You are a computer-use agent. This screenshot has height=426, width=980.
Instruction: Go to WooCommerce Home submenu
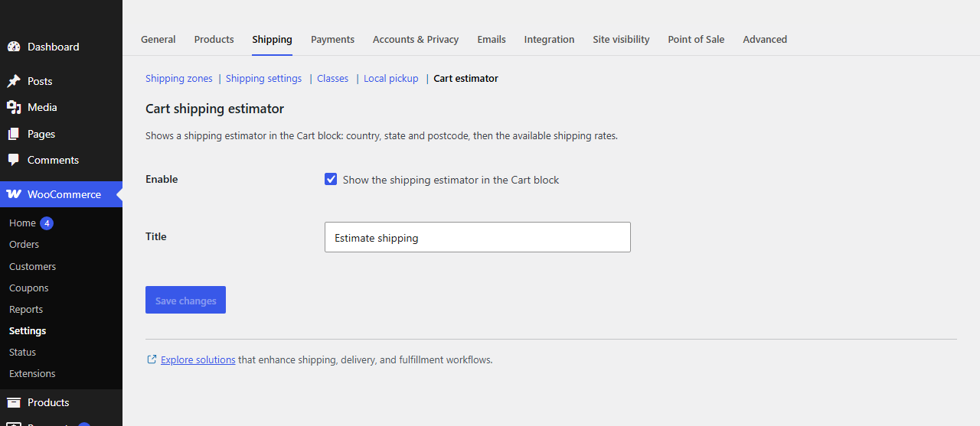22,223
